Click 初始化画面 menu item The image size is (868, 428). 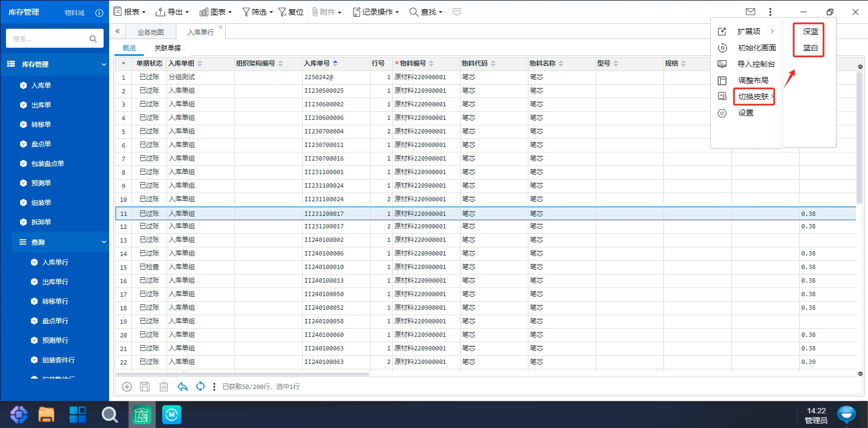pos(746,48)
